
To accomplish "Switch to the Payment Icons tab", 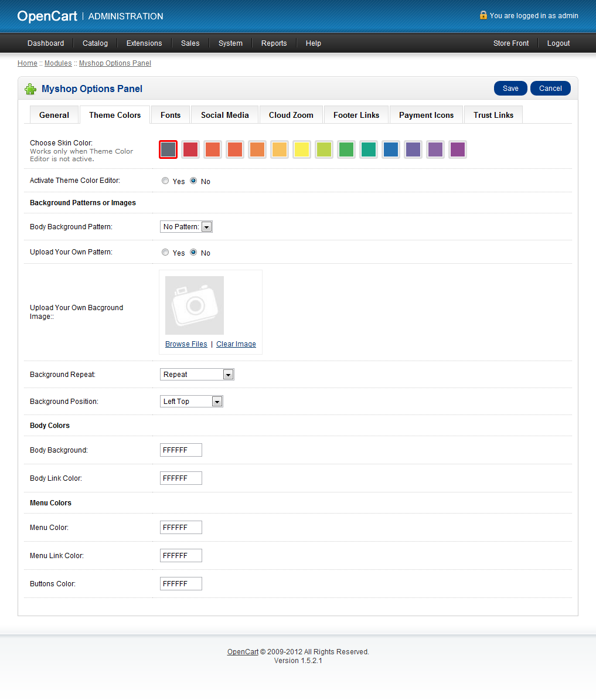I will click(426, 115).
